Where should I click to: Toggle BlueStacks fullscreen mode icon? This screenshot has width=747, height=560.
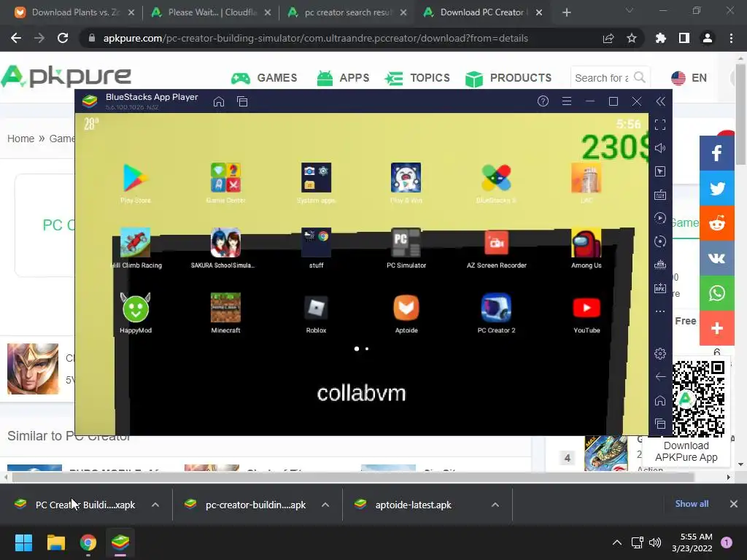(659, 125)
